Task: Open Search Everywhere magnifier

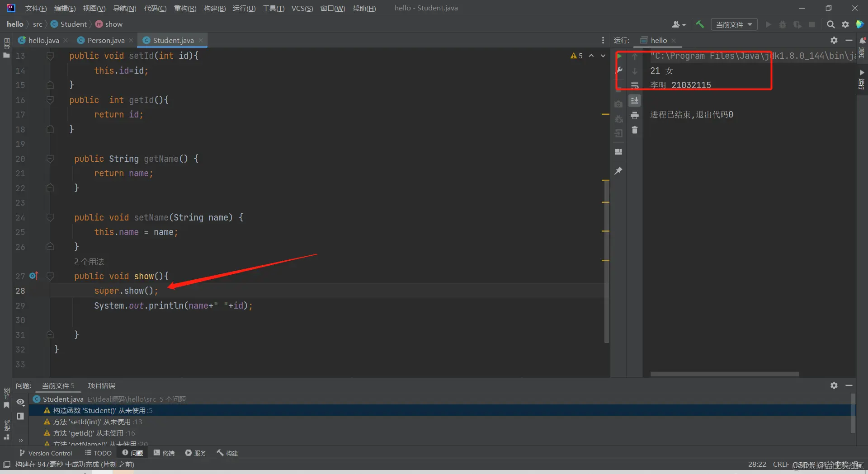Action: 830,24
